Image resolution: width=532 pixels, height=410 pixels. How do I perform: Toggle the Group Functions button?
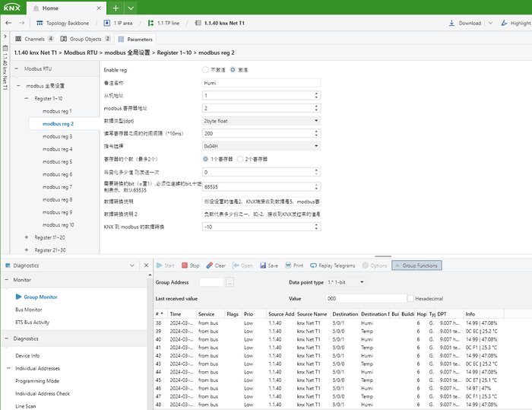click(x=416, y=265)
